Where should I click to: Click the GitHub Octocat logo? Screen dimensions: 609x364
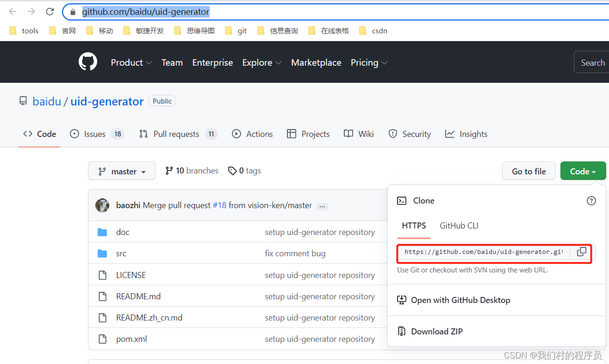tap(88, 62)
